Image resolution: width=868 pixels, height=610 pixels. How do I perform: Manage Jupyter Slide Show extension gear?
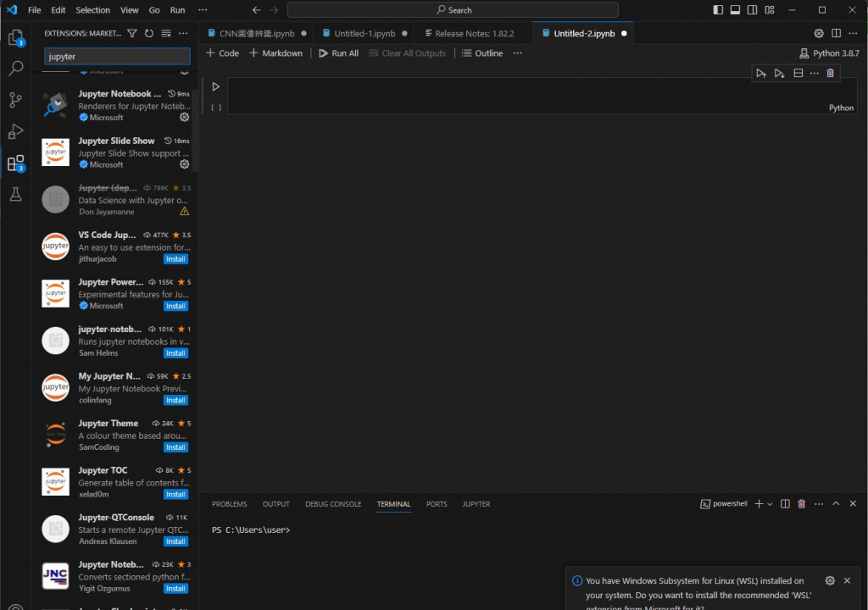tap(184, 164)
